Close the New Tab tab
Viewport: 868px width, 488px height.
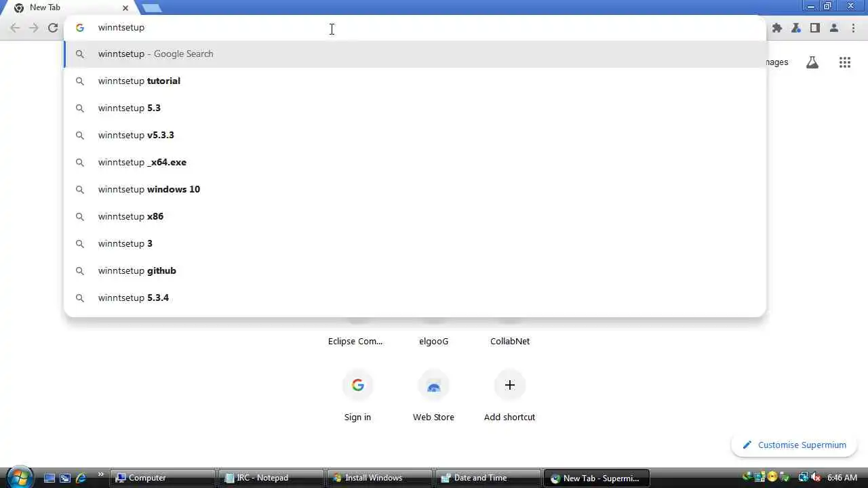(125, 8)
